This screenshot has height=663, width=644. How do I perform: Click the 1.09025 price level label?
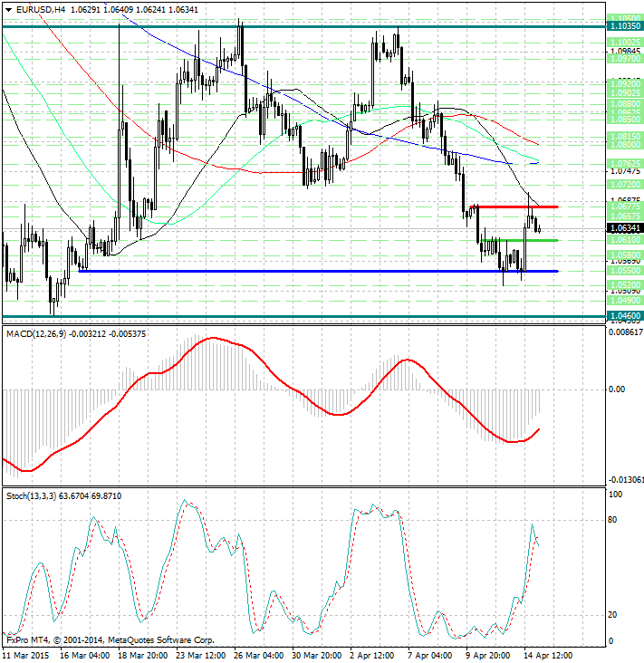coord(625,93)
